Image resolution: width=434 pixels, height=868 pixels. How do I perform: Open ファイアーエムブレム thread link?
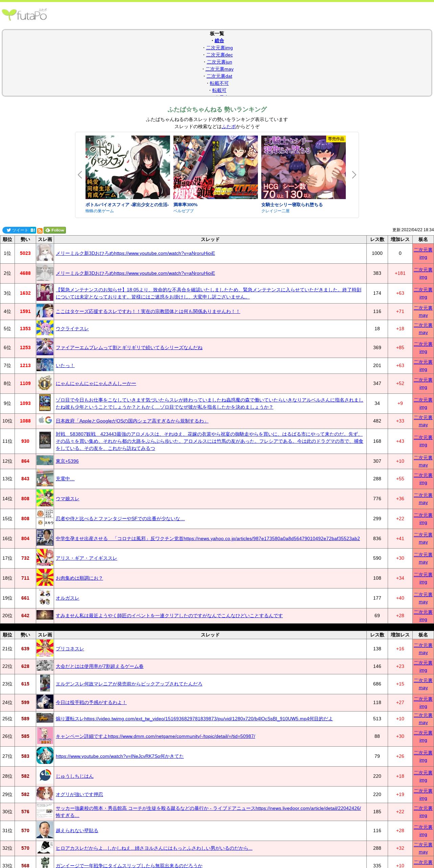tap(129, 347)
